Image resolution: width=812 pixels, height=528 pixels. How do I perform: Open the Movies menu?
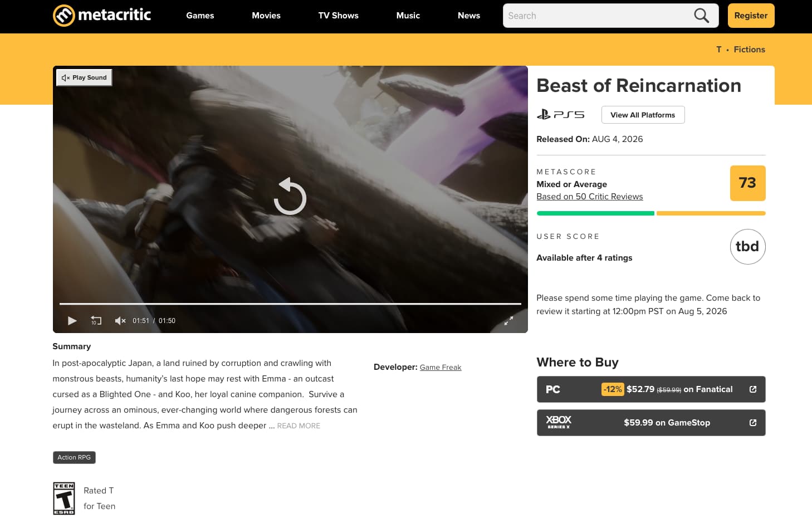[x=266, y=16]
